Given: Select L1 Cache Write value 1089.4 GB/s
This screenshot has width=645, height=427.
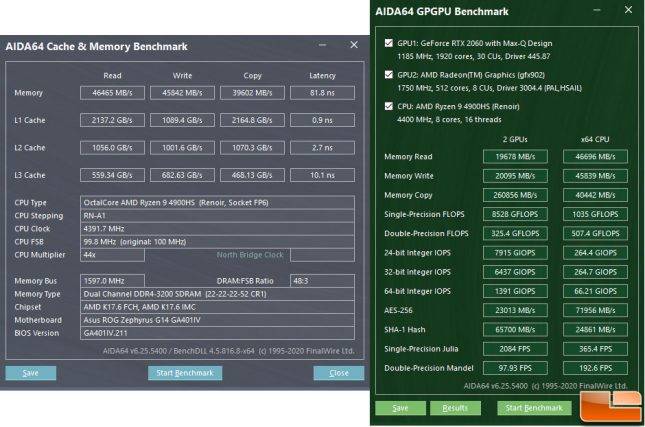Looking at the screenshot, I should click(x=182, y=120).
